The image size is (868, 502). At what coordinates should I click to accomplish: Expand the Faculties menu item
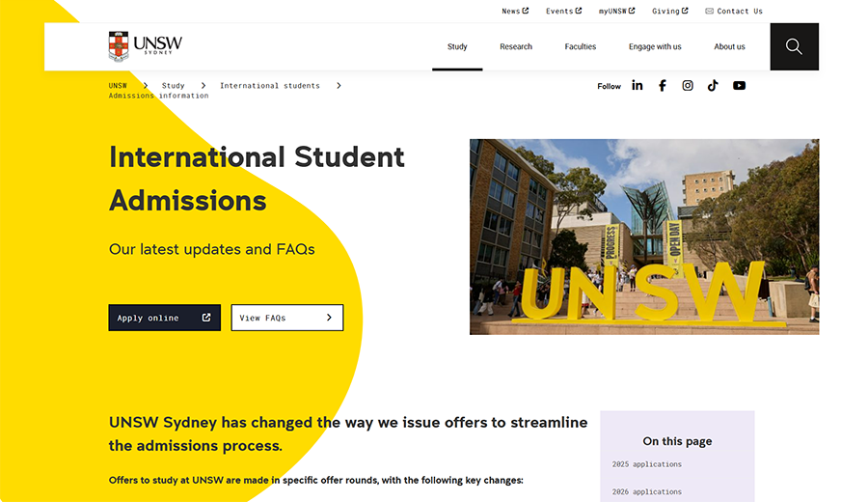[581, 46]
